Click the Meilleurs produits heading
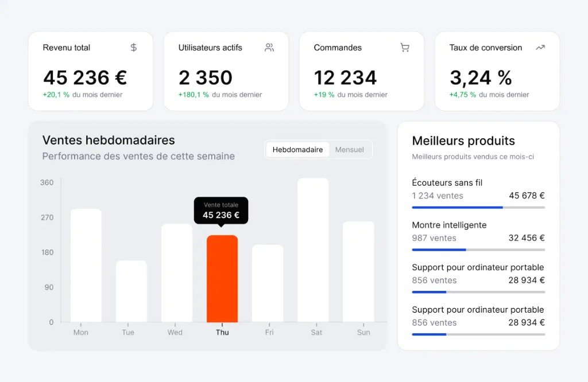588x382 pixels. tap(463, 141)
